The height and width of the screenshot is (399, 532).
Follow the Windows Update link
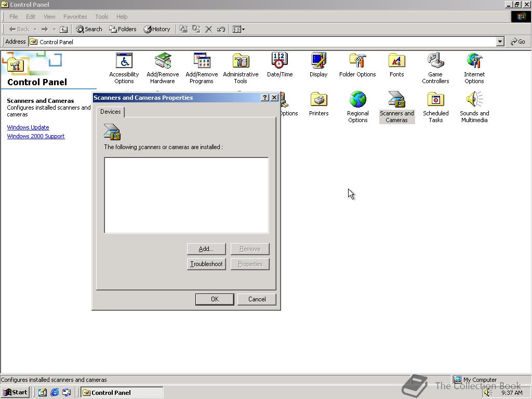(28, 127)
